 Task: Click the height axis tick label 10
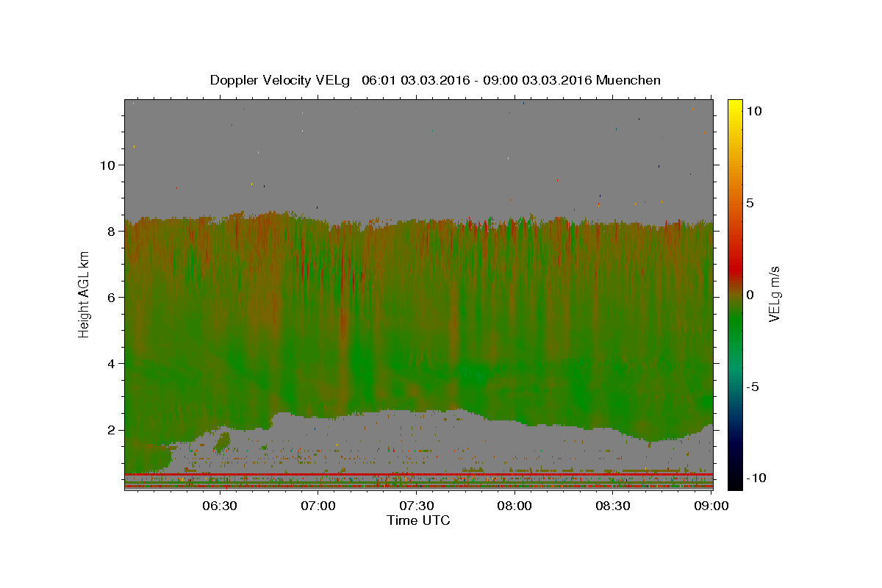[x=108, y=165]
